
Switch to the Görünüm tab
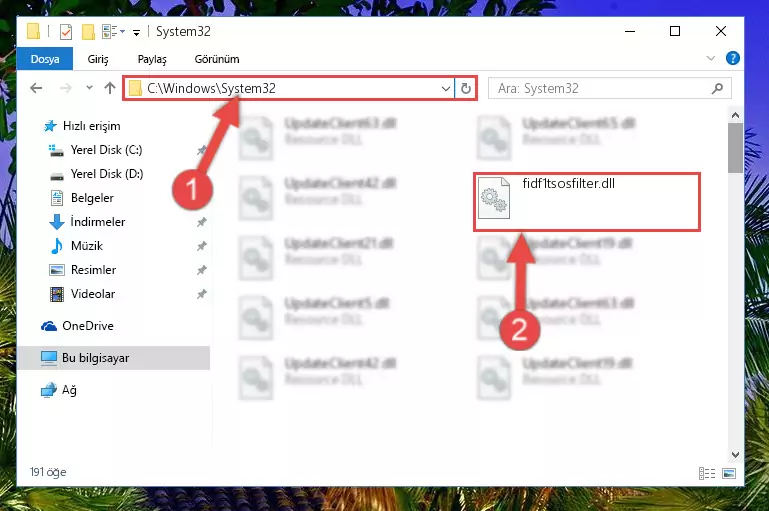tap(217, 59)
